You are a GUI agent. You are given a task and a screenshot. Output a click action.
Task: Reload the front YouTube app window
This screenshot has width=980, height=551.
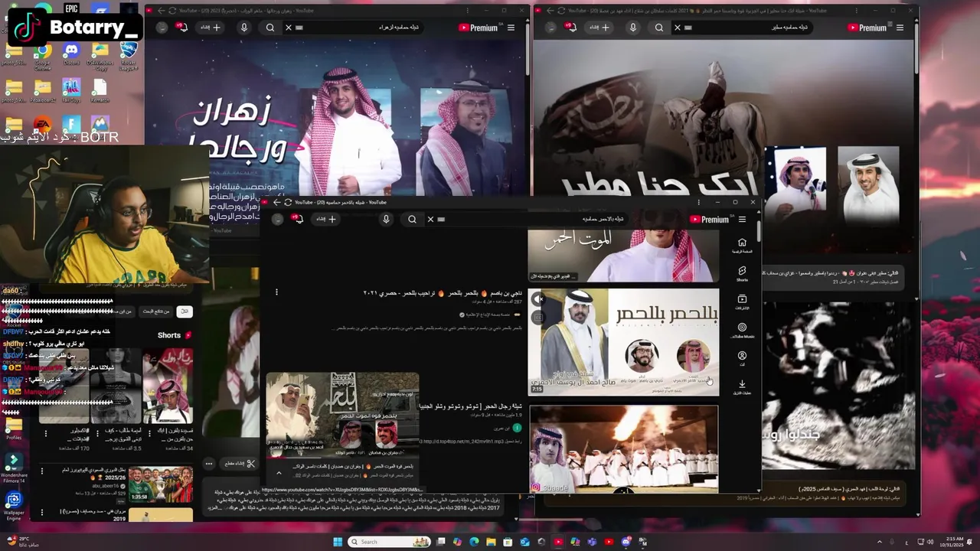pos(288,202)
